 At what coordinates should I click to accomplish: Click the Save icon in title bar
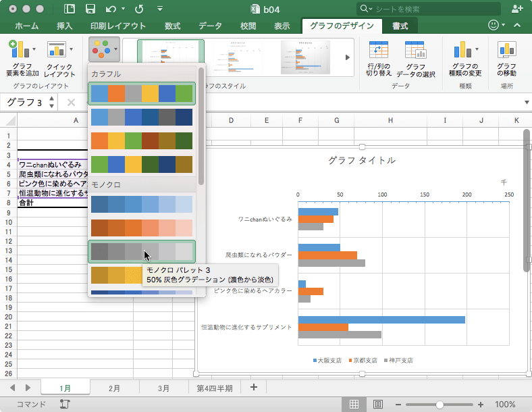pos(90,9)
